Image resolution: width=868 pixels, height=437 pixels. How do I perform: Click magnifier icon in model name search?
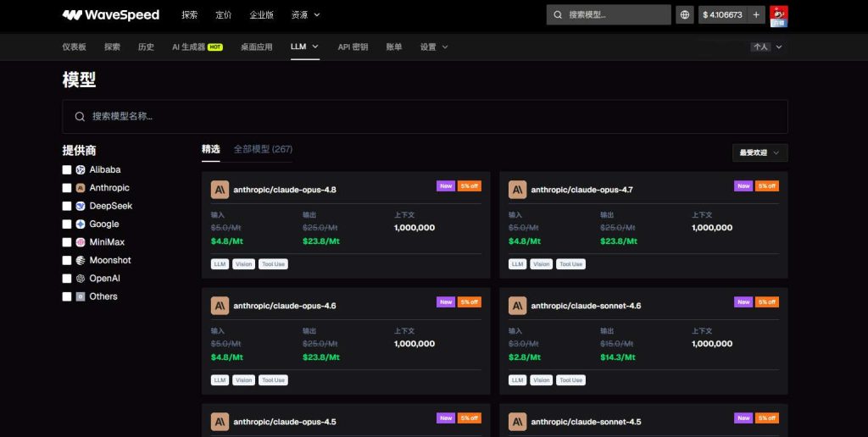(80, 116)
